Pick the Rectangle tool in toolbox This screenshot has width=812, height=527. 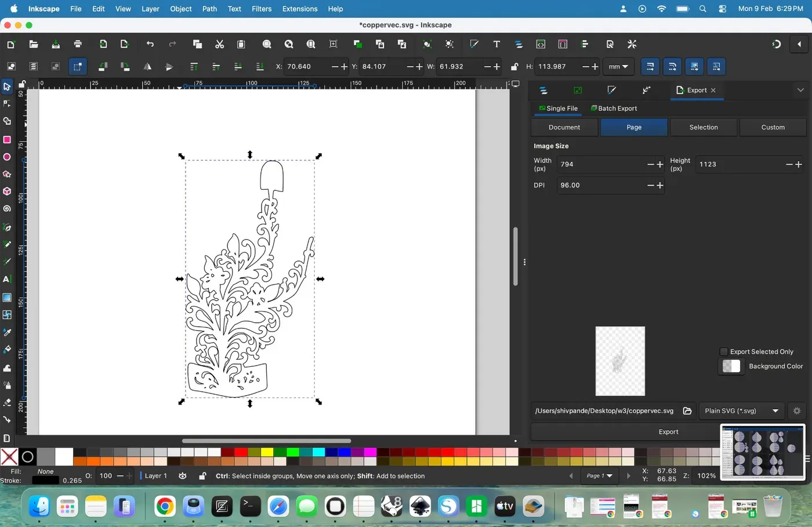pyautogui.click(x=7, y=140)
